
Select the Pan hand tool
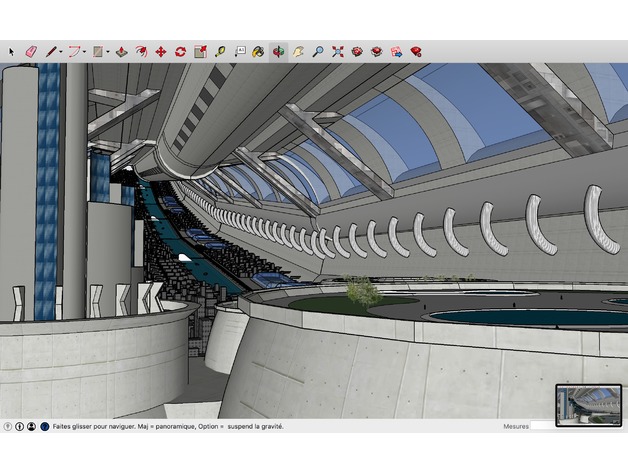pos(298,52)
